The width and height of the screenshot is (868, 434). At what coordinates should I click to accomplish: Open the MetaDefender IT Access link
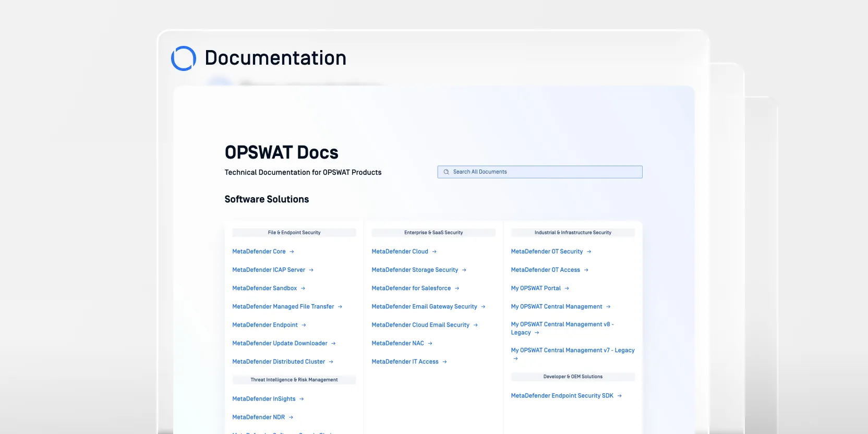405,361
